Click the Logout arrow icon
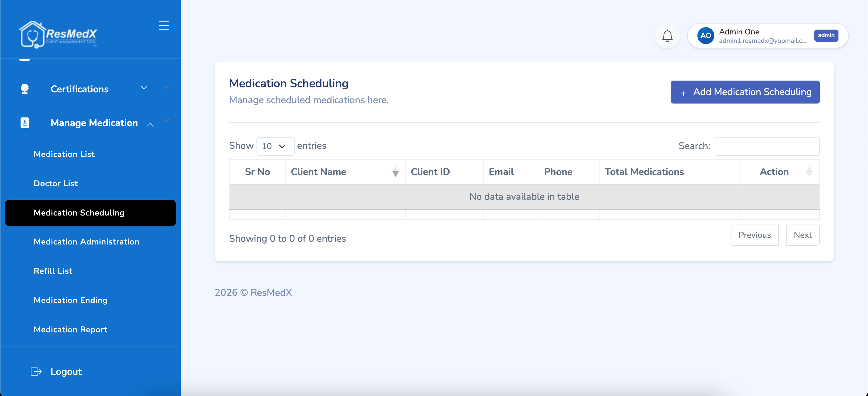 (x=36, y=371)
